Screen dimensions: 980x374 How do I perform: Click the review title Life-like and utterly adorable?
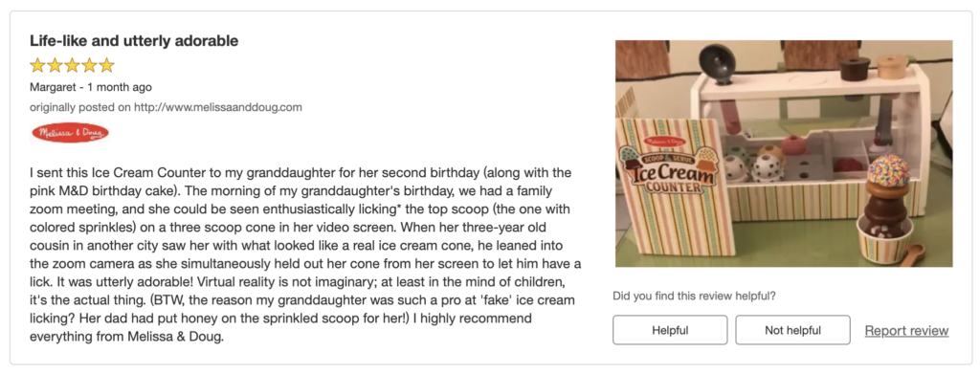coord(134,41)
